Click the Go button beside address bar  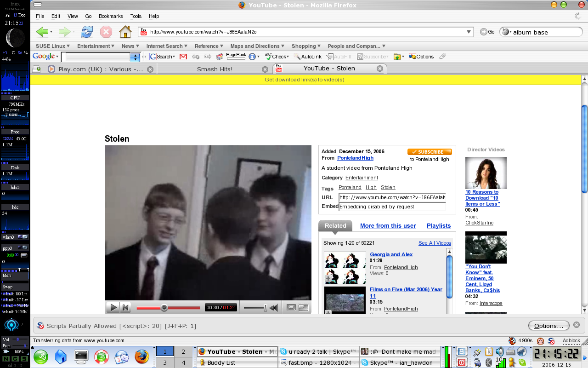(x=487, y=32)
